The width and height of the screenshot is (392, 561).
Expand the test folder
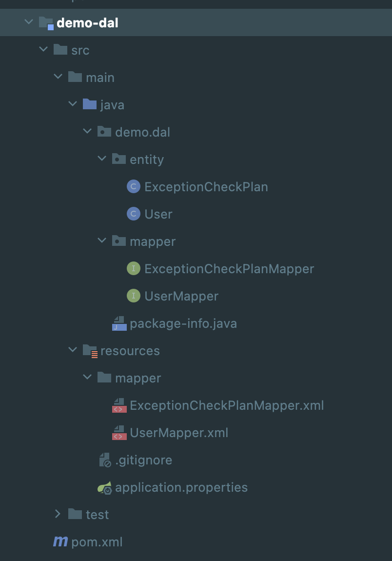pos(58,514)
